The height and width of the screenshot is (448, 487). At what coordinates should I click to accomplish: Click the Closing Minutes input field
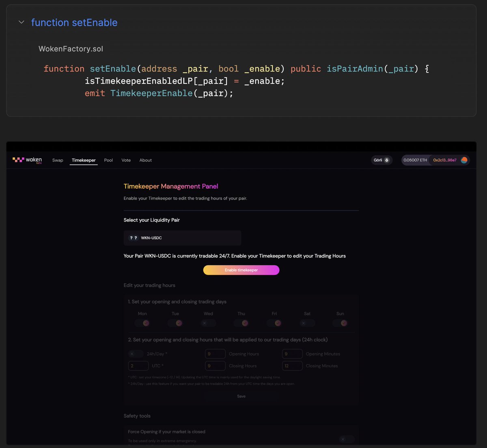pyautogui.click(x=292, y=366)
